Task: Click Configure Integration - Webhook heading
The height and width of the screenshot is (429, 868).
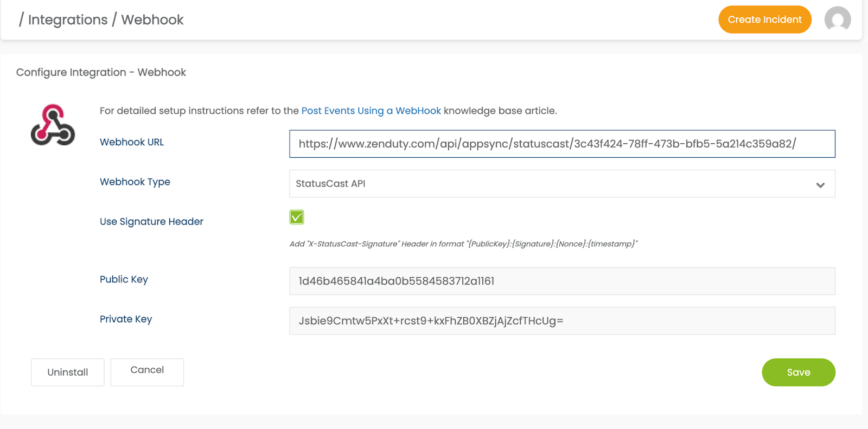Action: pyautogui.click(x=101, y=72)
